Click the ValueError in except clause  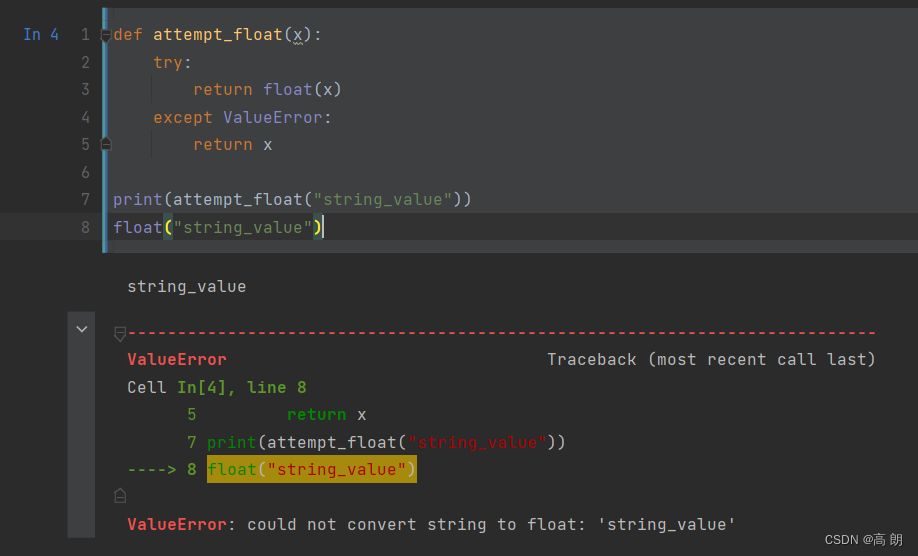tap(273, 118)
